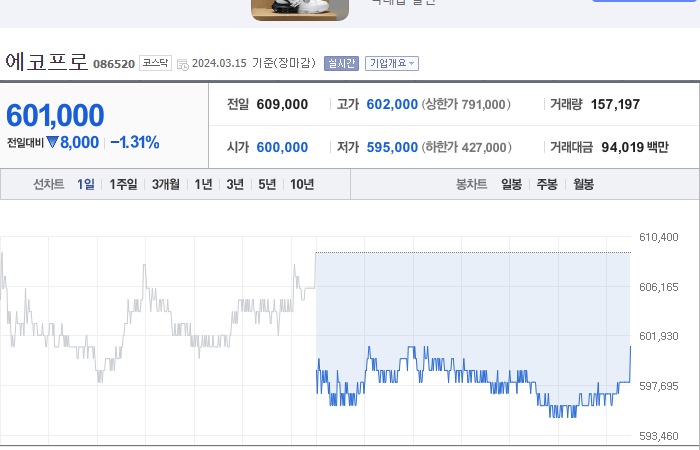Click the -1.31% change value
Screen dimensions: 700x450
(x=135, y=142)
